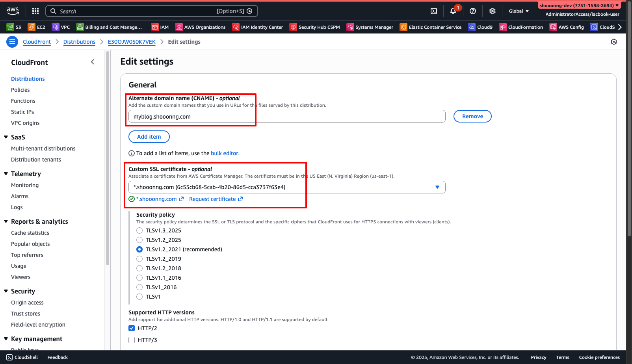Collapse the Reports & analytics section
This screenshot has width=632, height=364.
tap(6, 221)
